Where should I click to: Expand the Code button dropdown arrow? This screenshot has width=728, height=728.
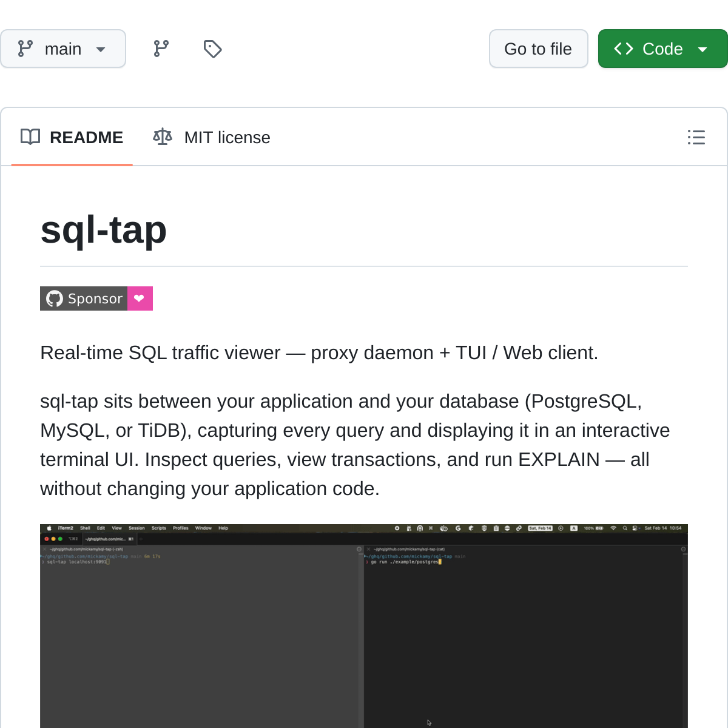point(702,49)
